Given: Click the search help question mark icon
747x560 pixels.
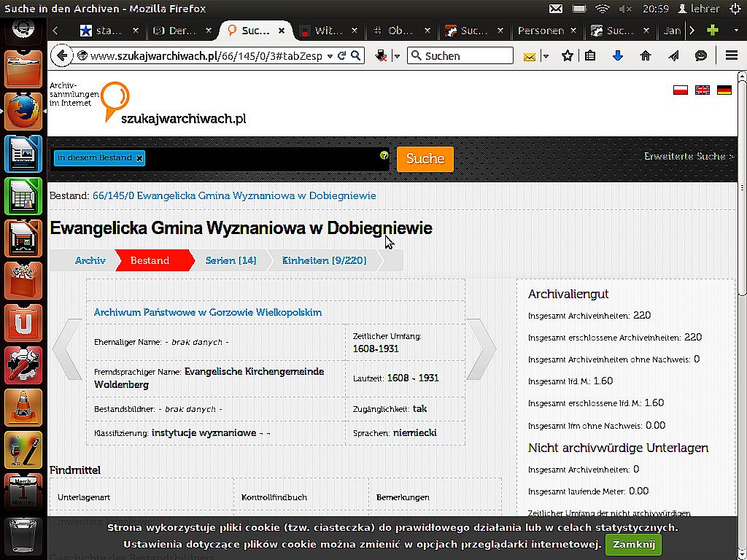Looking at the screenshot, I should [x=384, y=155].
